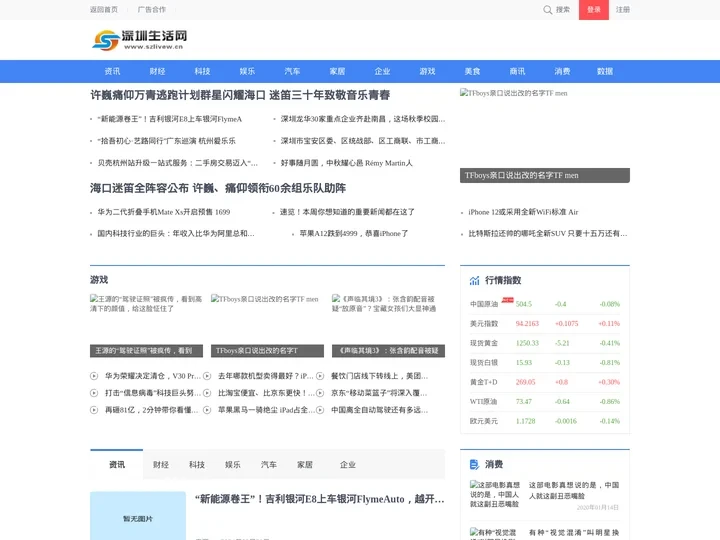720x540 pixels.
Task: Open the 商讯 navigation menu item
Action: point(517,71)
